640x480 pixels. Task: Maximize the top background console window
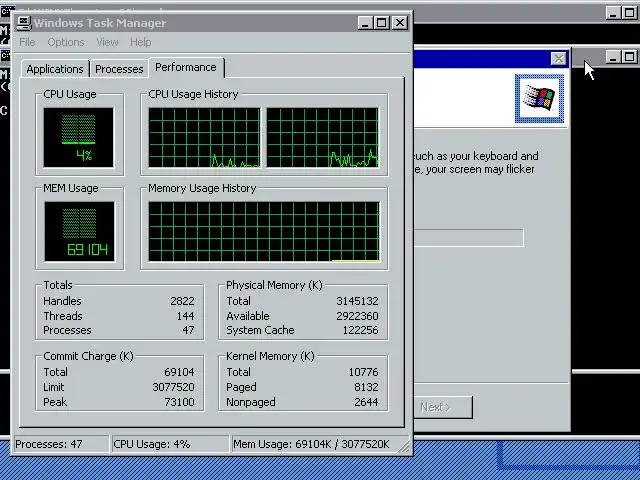pyautogui.click(x=630, y=13)
